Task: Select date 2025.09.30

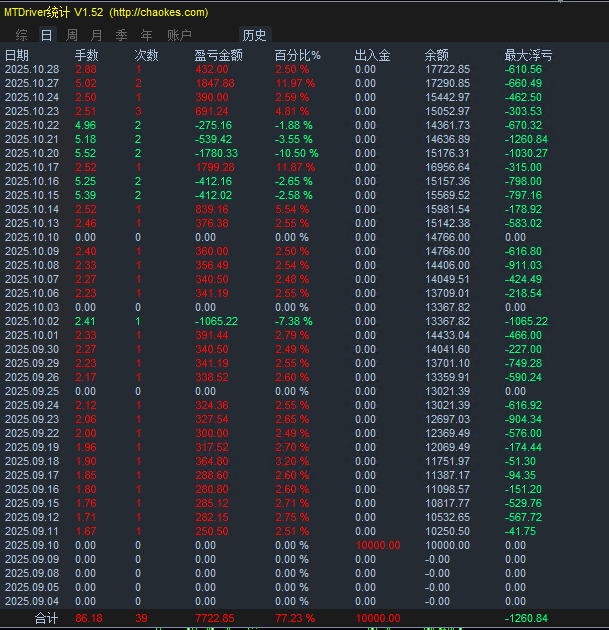Action: point(32,350)
